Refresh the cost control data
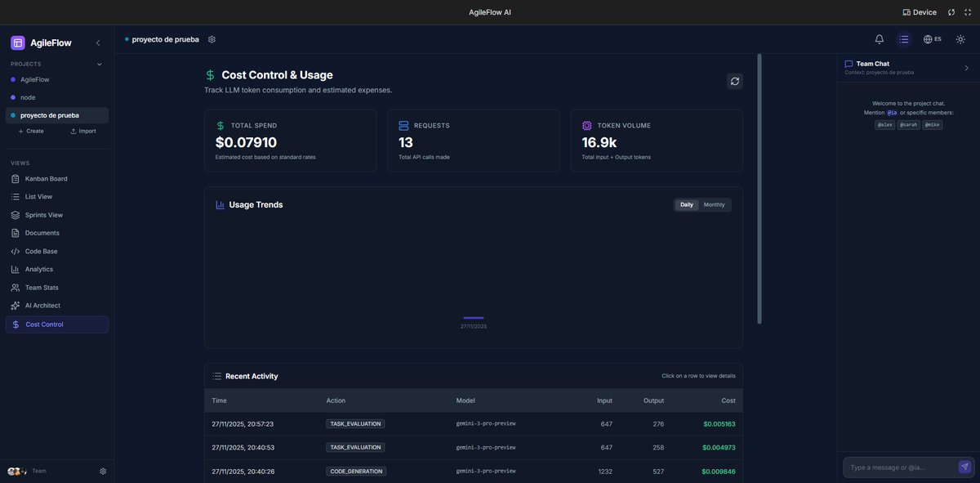 click(735, 81)
